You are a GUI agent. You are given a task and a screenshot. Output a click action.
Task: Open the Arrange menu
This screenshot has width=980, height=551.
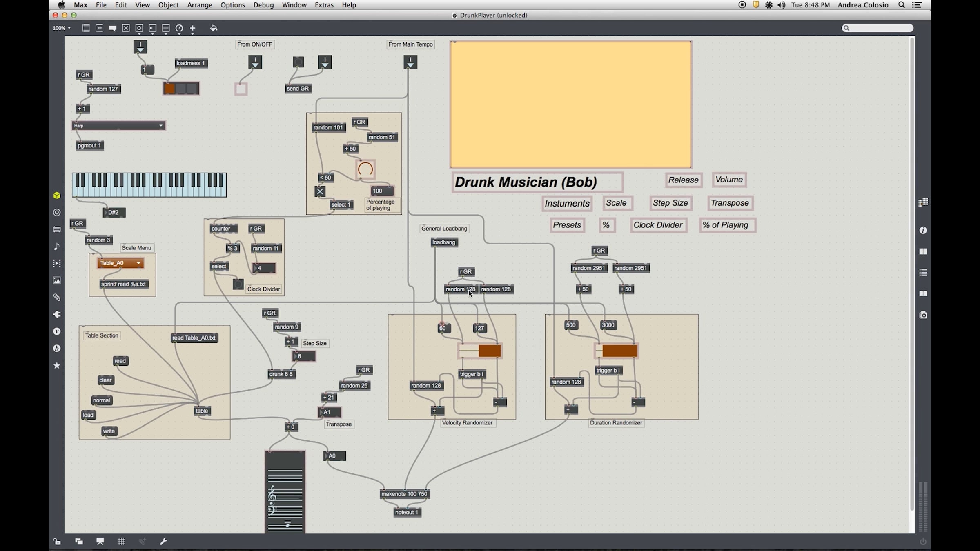(199, 5)
